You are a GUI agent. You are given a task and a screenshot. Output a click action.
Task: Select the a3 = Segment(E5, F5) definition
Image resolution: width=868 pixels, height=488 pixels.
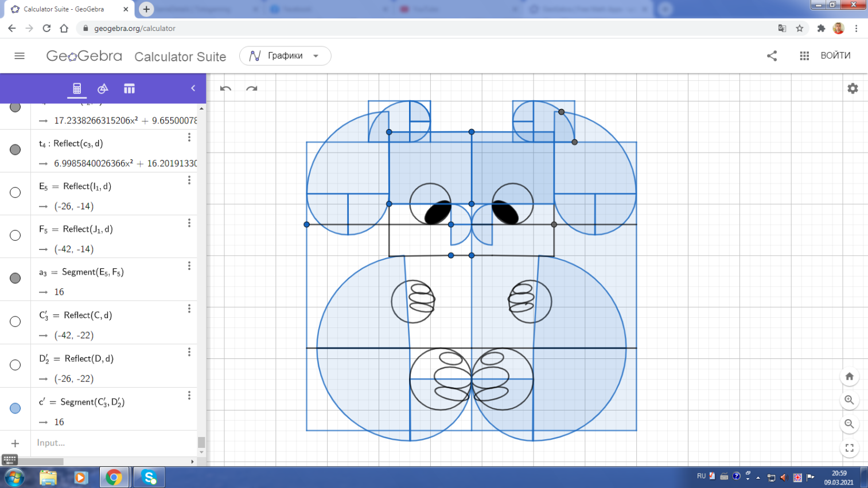pos(81,272)
